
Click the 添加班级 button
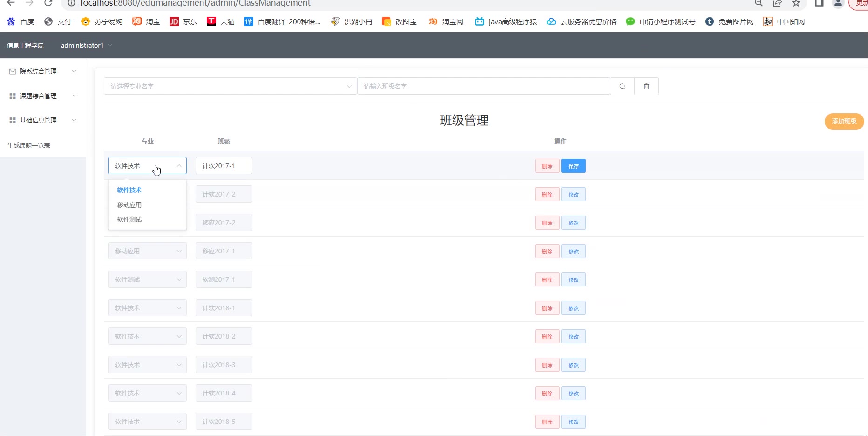(844, 121)
